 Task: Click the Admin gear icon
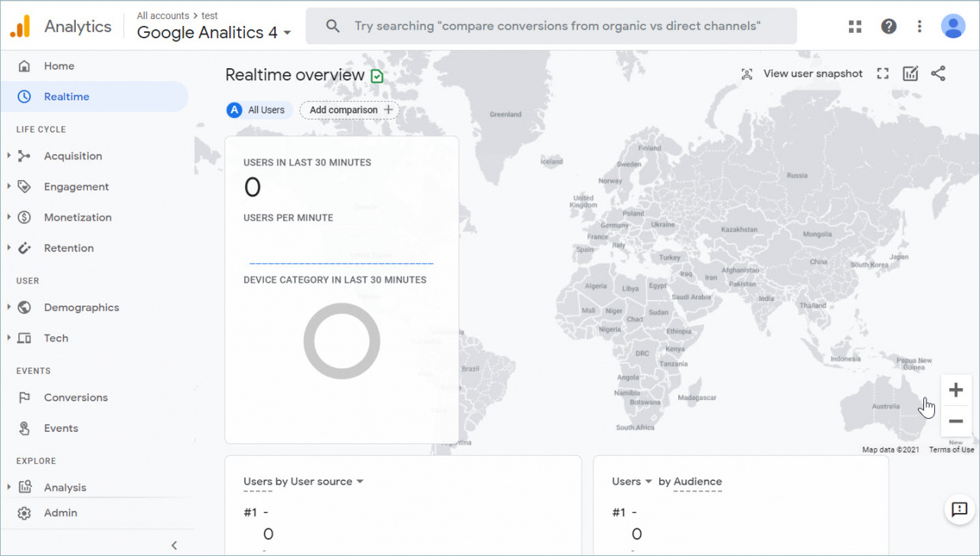(x=24, y=513)
